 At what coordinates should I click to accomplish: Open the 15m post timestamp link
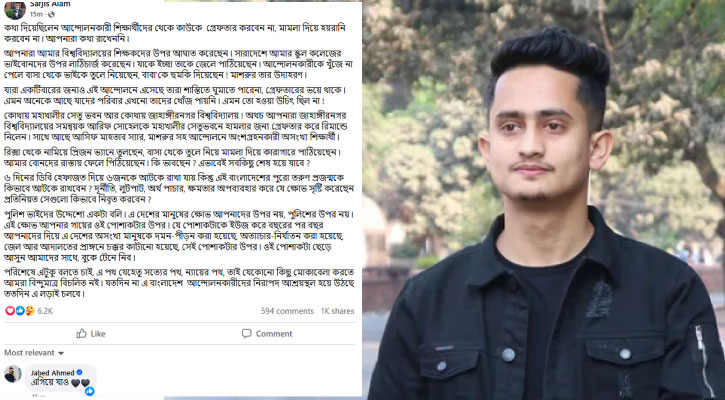[37, 14]
